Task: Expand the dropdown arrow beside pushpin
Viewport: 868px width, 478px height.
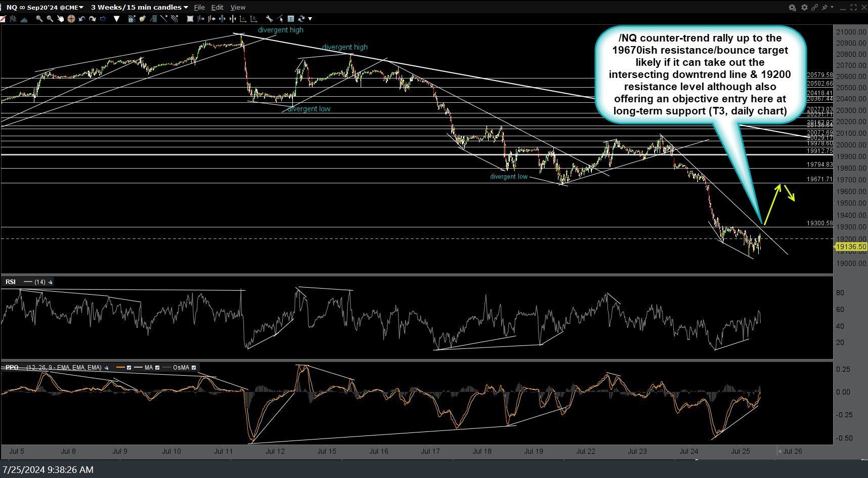Action: click(832, 7)
